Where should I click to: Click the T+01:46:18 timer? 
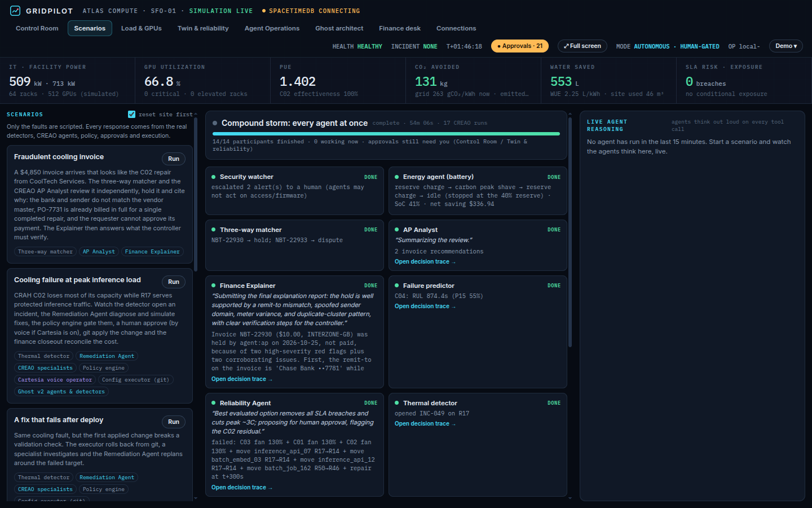464,46
